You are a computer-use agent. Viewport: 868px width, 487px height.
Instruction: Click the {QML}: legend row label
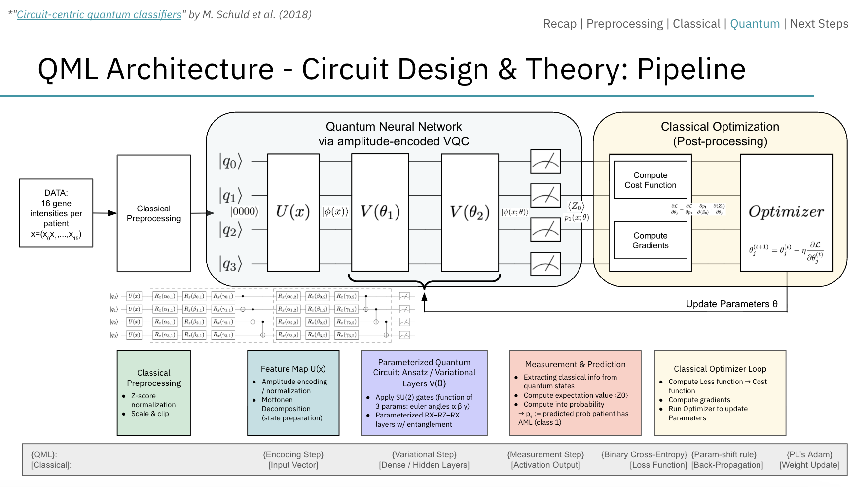(44, 454)
